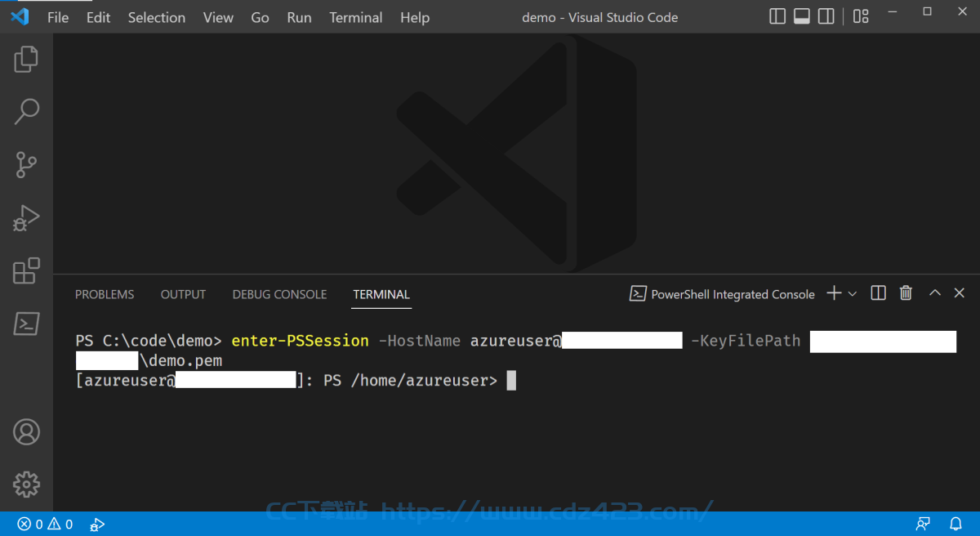Click the -KeyFilePath parameter text
Viewport: 980px width, 536px height.
(746, 341)
